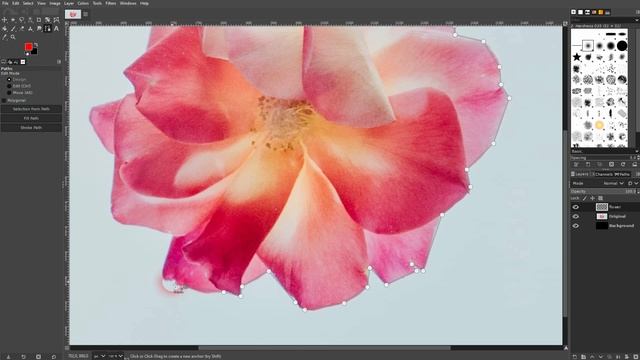This screenshot has height=360, width=640.
Task: Click the restore tool preset icon
Action: pyautogui.click(x=23, y=356)
